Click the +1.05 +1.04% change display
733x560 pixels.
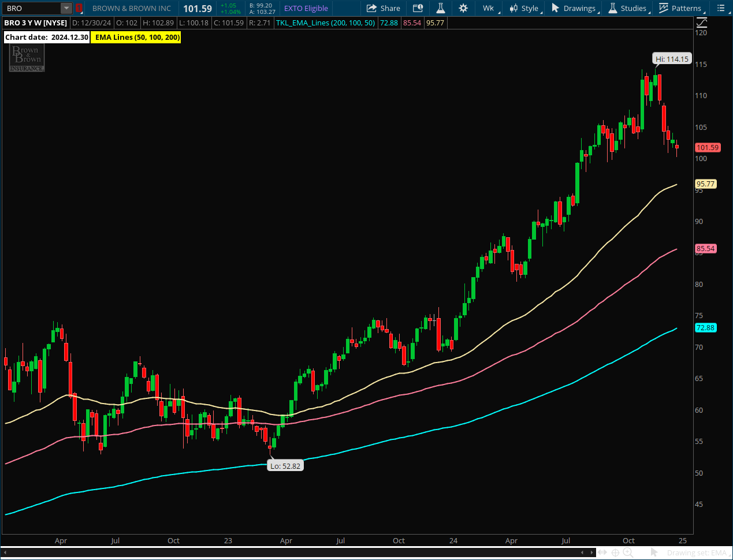(230, 9)
